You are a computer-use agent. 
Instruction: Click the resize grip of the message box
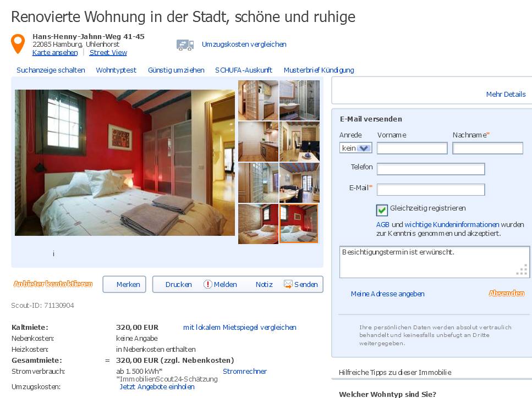click(522, 270)
